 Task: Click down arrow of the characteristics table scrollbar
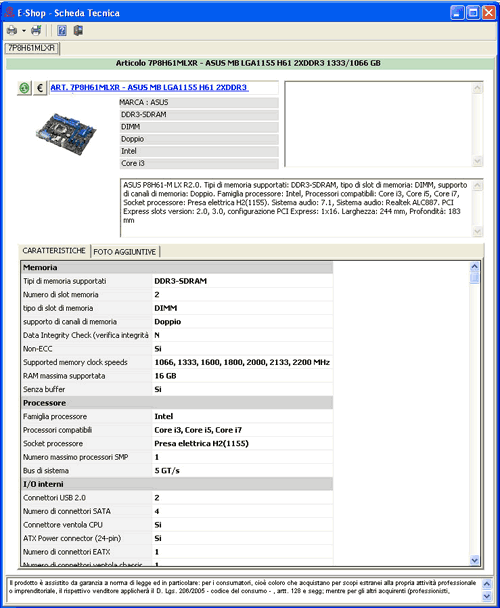[x=474, y=560]
